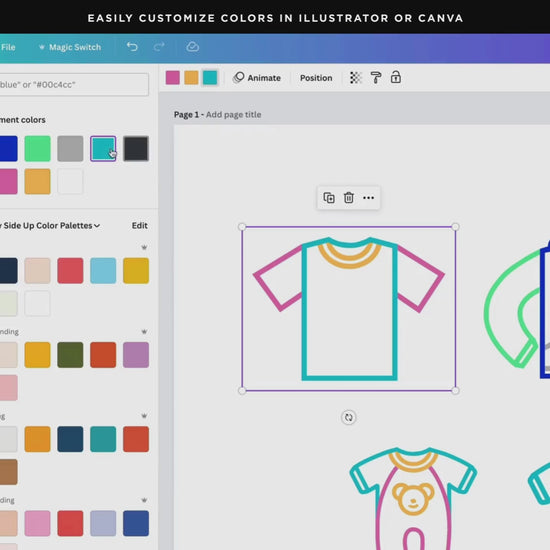This screenshot has height=550, width=550.
Task: Click the Animate button
Action: 257,78
